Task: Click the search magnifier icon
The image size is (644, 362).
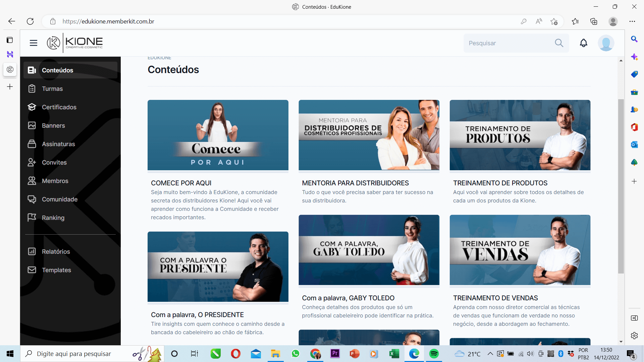Action: click(x=559, y=43)
